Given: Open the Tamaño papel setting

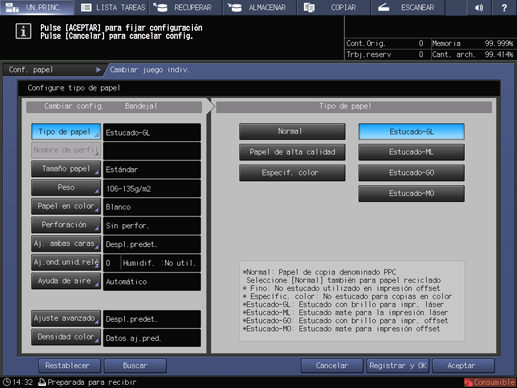Looking at the screenshot, I should [x=66, y=169].
